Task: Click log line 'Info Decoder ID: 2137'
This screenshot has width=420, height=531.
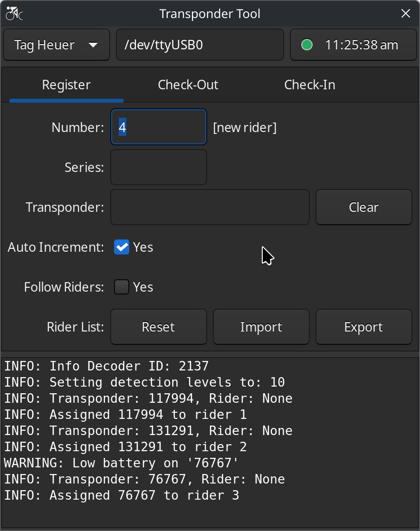Action: click(106, 366)
